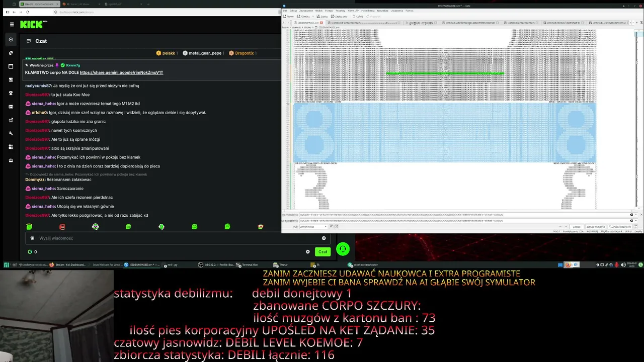Click Cofnij undo button in Kate
644x362 pixels.
click(x=358, y=17)
